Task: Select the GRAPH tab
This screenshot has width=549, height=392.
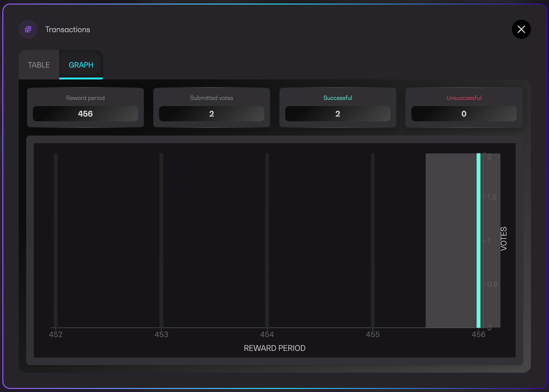Action: pos(81,65)
